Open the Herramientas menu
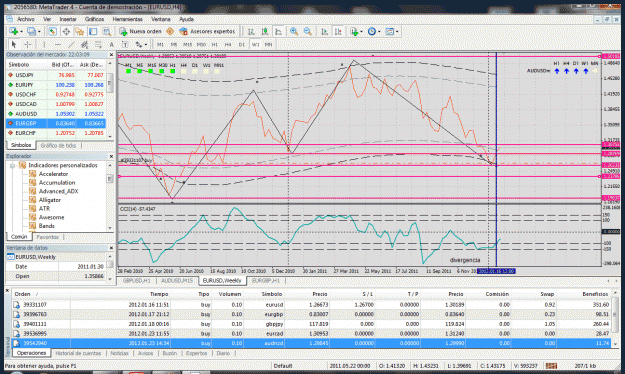Viewport: 625px width, 374px height. (x=128, y=19)
